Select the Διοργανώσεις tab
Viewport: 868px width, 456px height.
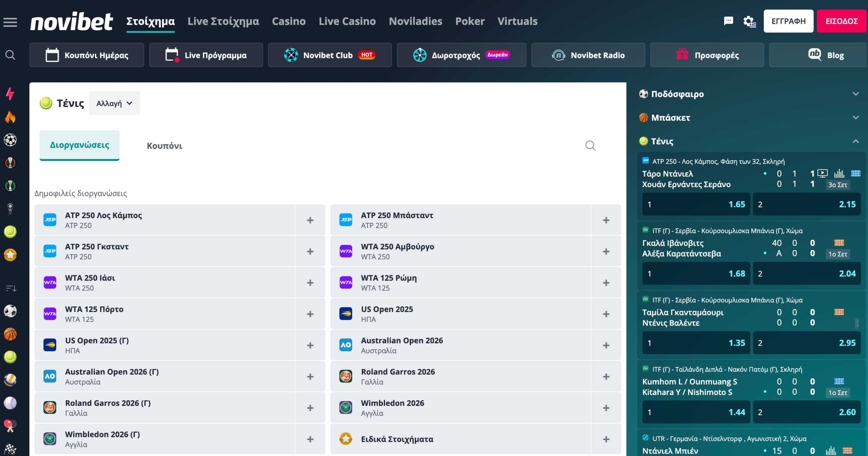[x=79, y=145]
